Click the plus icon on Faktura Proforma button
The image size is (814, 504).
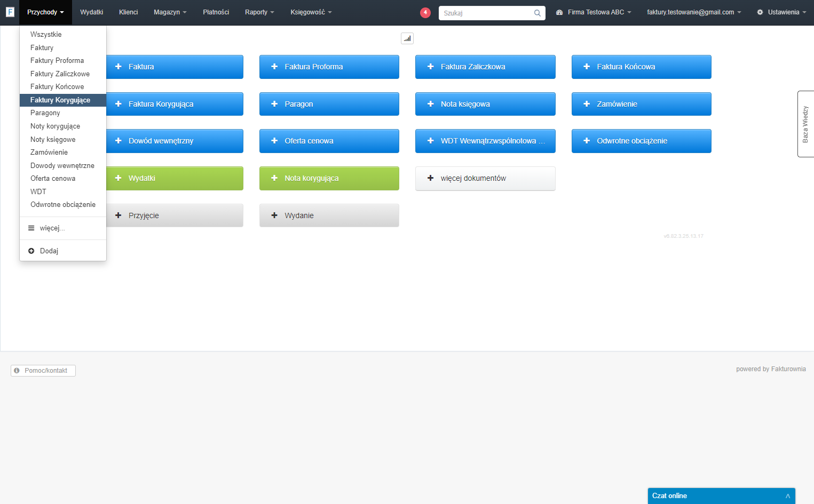(274, 67)
